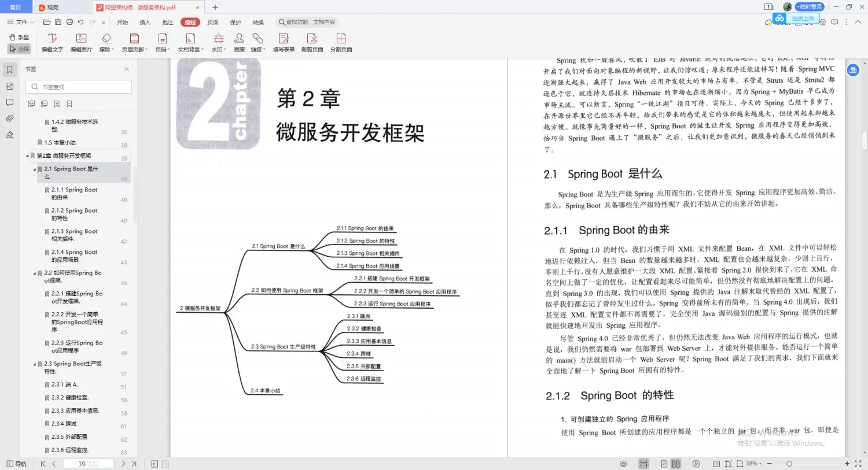Viewport: 868px width, 470px height.
Task: Open the 填写表单 fill form tool
Action: [284, 43]
